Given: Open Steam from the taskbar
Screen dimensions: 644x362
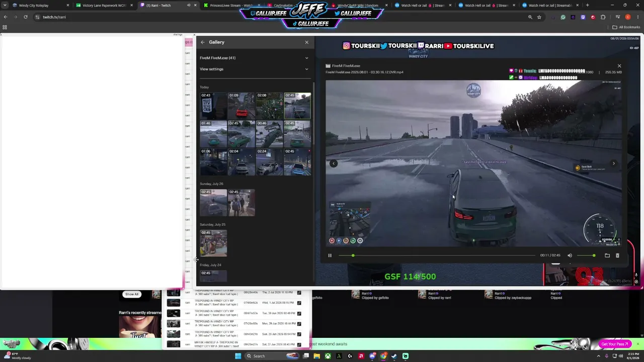Looking at the screenshot, I should (394, 356).
